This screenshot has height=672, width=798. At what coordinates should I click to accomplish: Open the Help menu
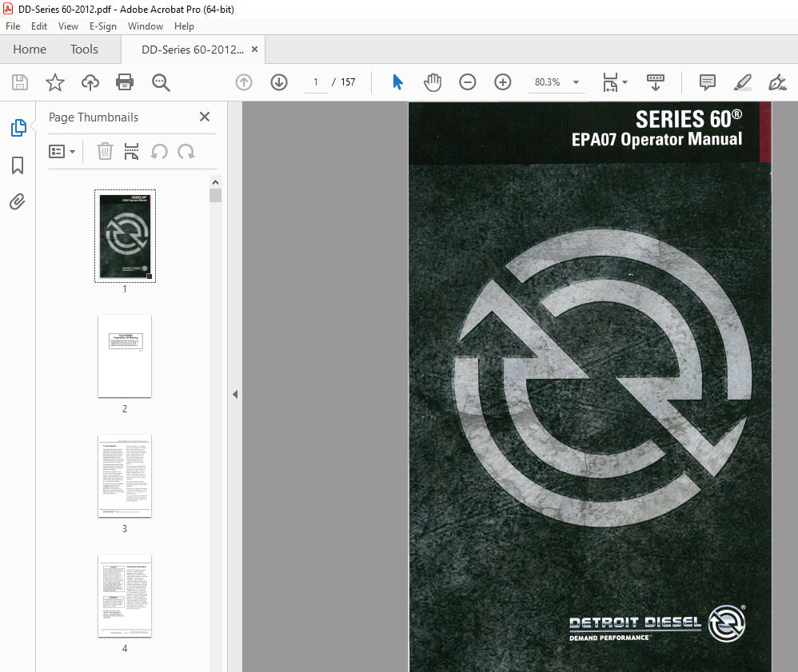pos(184,26)
